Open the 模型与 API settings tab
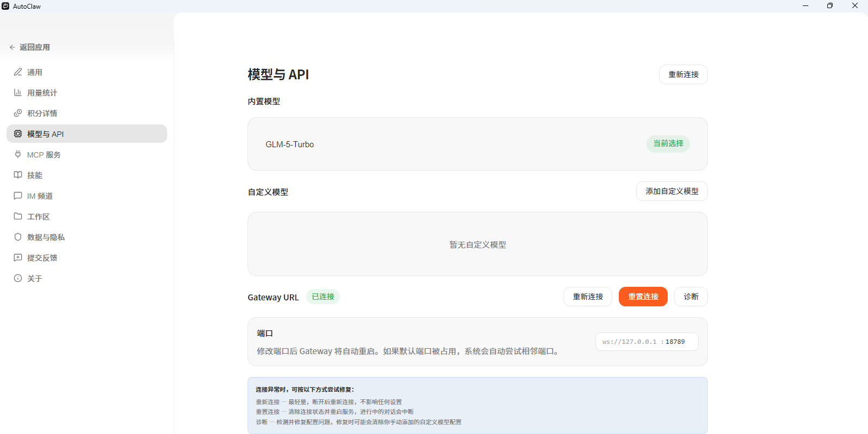The width and height of the screenshot is (868, 434). [x=87, y=134]
